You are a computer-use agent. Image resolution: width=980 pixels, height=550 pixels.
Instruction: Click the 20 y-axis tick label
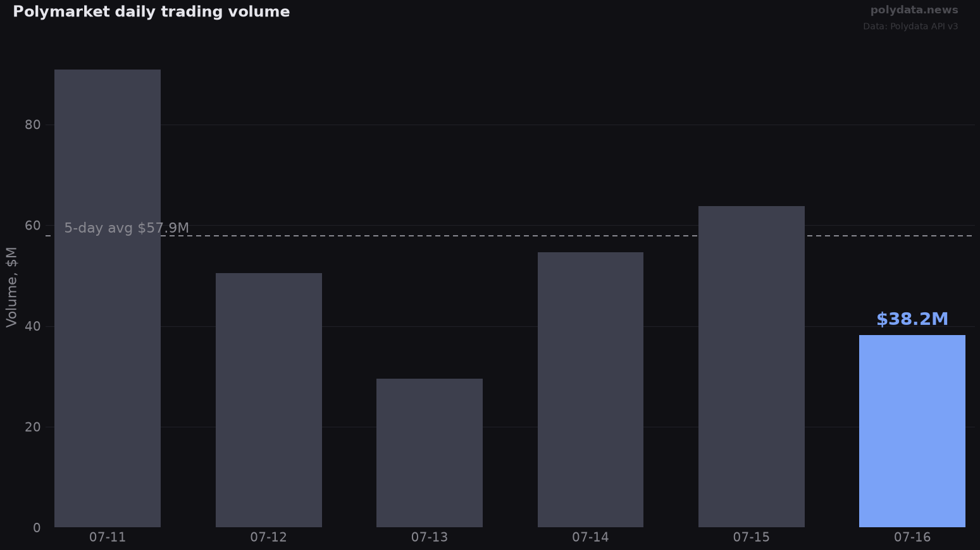pos(33,427)
